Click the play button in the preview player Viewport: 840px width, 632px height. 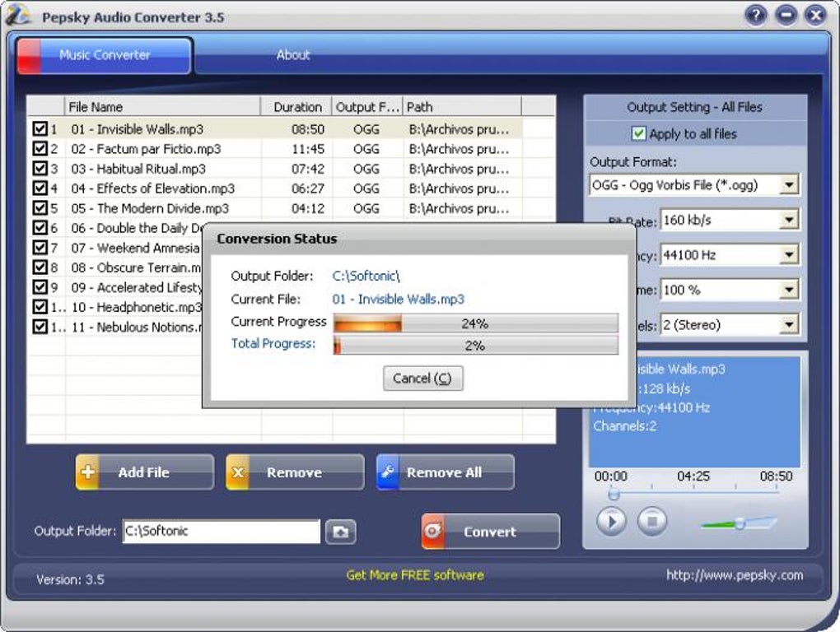click(x=611, y=520)
